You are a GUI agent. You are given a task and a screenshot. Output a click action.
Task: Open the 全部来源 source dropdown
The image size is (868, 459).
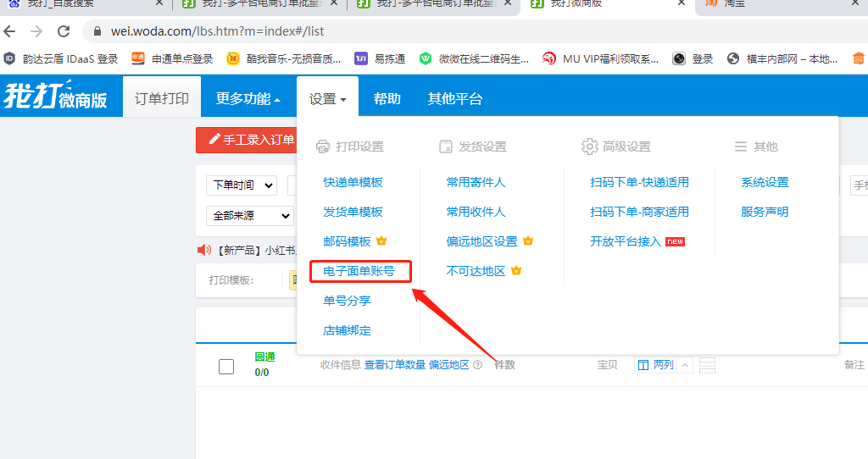coord(250,216)
